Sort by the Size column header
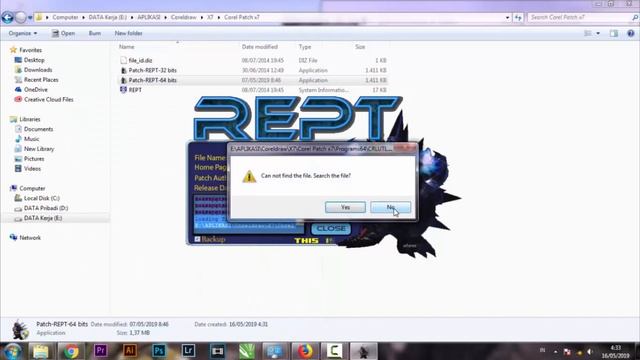This screenshot has width=640, height=360. tap(360, 47)
